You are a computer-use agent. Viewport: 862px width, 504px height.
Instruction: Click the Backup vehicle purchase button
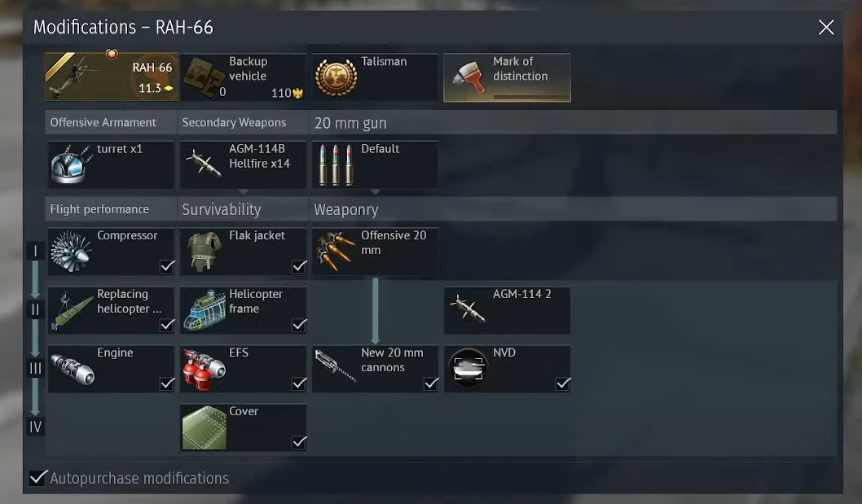[x=244, y=77]
